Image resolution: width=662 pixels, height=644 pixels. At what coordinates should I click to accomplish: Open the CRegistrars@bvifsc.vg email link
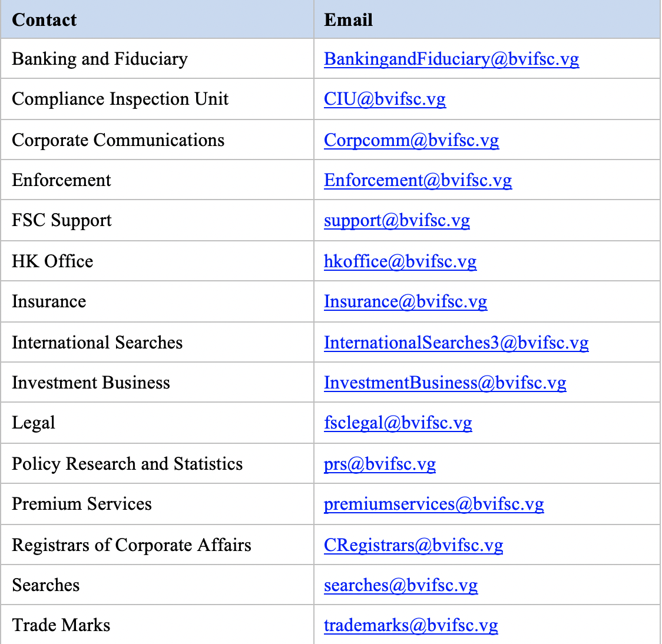coord(413,545)
